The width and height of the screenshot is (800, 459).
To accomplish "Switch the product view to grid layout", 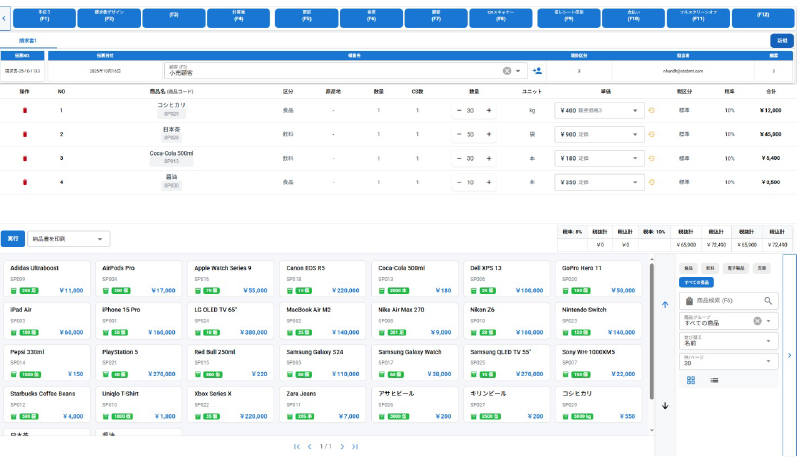I will click(691, 380).
